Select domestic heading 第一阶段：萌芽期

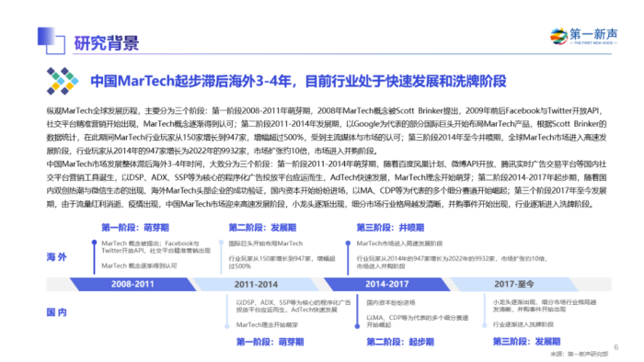(270, 342)
